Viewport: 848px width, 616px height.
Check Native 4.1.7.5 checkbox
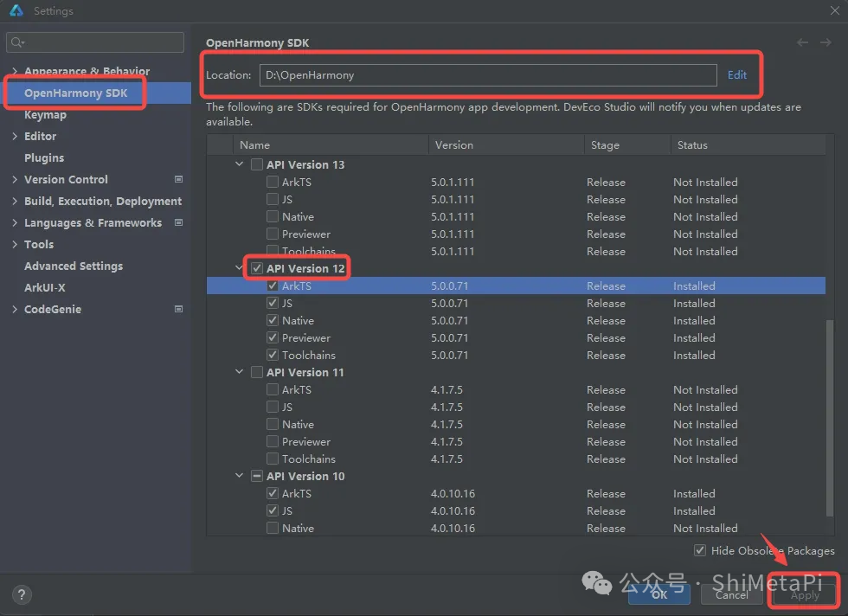[273, 424]
